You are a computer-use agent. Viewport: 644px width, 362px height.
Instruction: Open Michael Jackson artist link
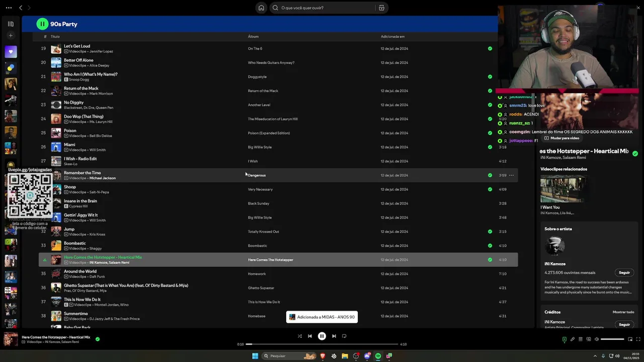(x=103, y=178)
